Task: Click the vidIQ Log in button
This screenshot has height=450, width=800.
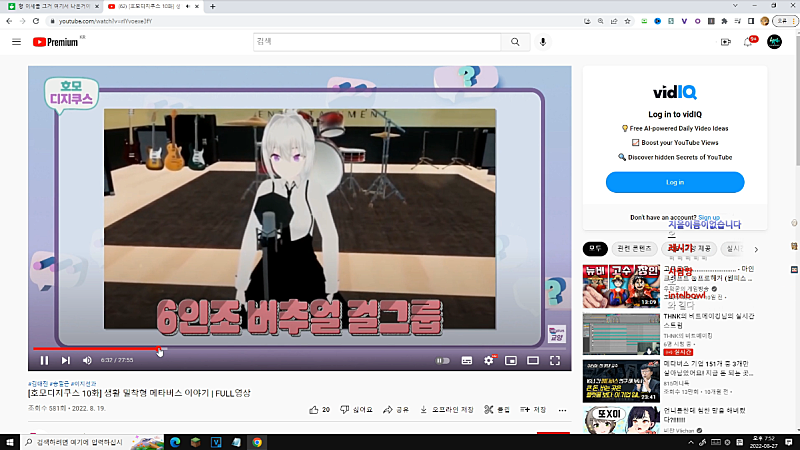Action: [x=675, y=182]
